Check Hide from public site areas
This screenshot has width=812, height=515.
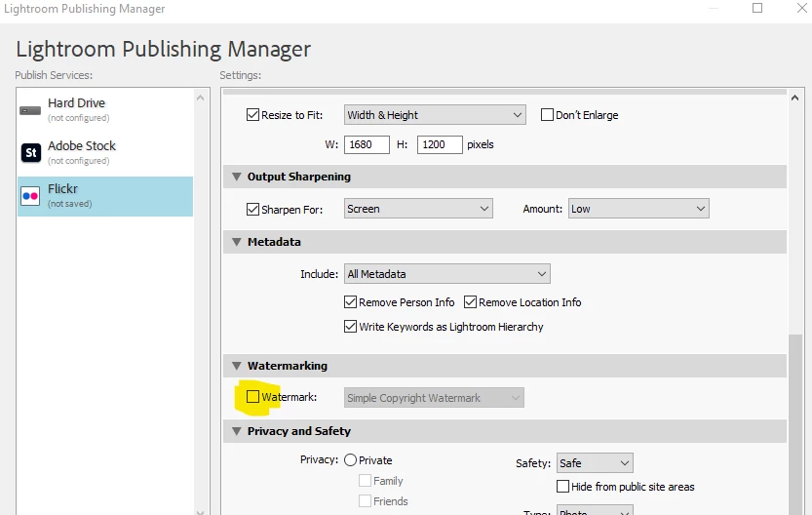coord(562,487)
